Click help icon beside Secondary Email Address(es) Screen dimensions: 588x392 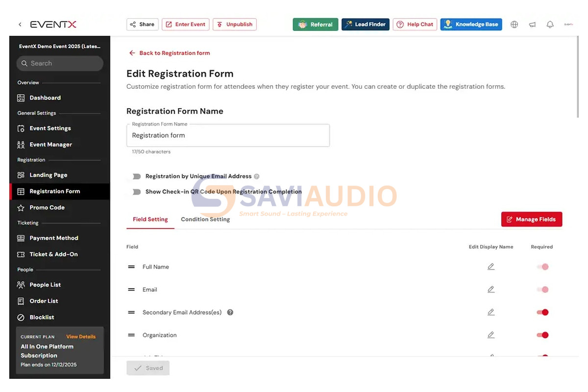230,312
